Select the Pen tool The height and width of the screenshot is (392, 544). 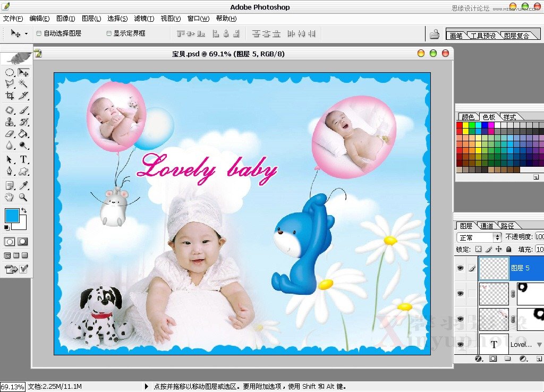(x=10, y=171)
